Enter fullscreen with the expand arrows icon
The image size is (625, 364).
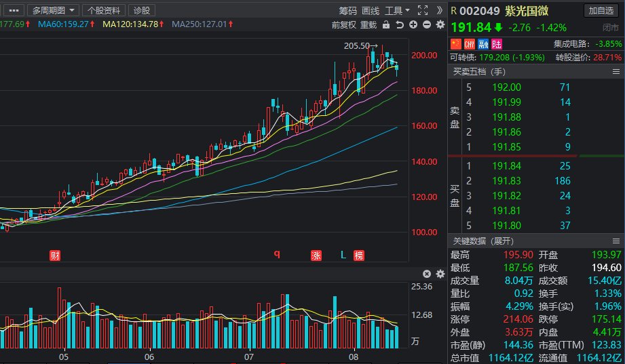423,10
